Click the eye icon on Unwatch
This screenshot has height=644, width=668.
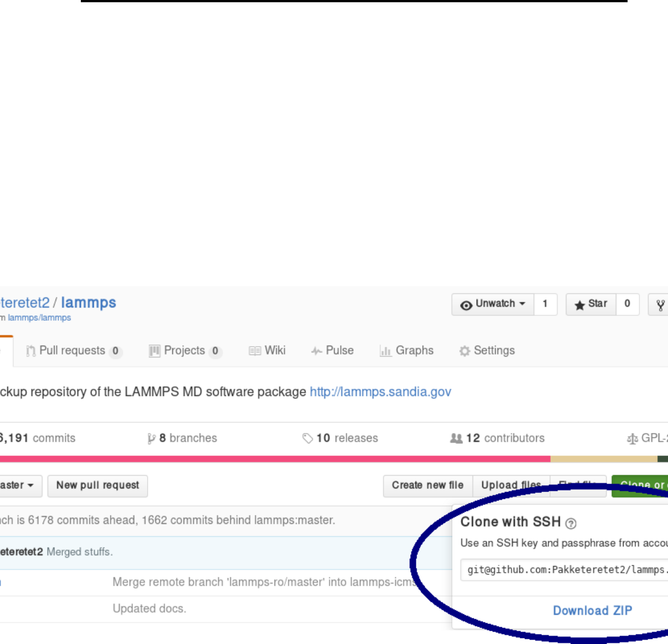pyautogui.click(x=466, y=305)
